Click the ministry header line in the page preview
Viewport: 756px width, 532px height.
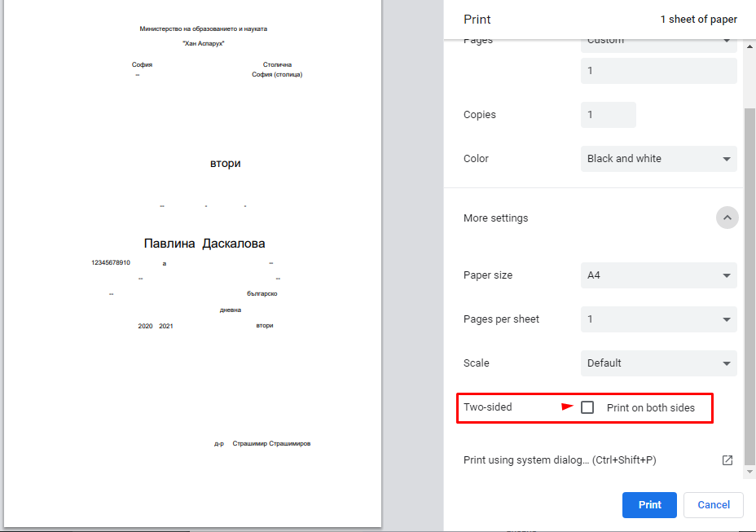pos(203,29)
